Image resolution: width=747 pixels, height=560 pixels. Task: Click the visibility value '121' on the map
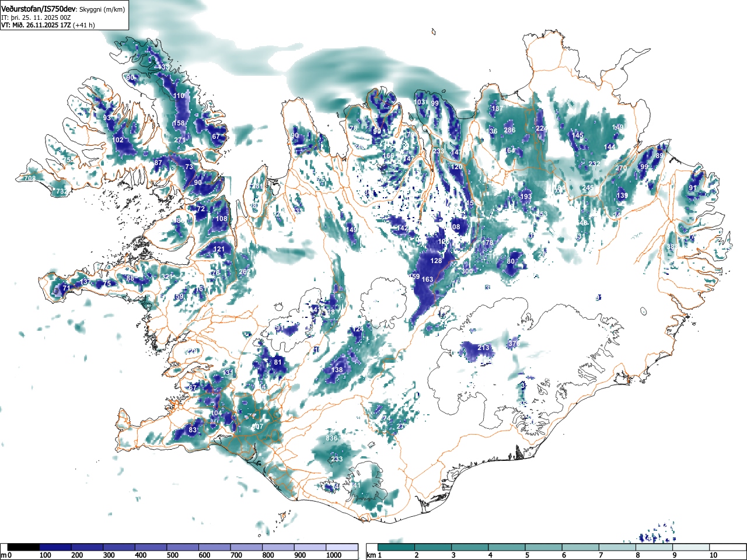click(x=219, y=249)
